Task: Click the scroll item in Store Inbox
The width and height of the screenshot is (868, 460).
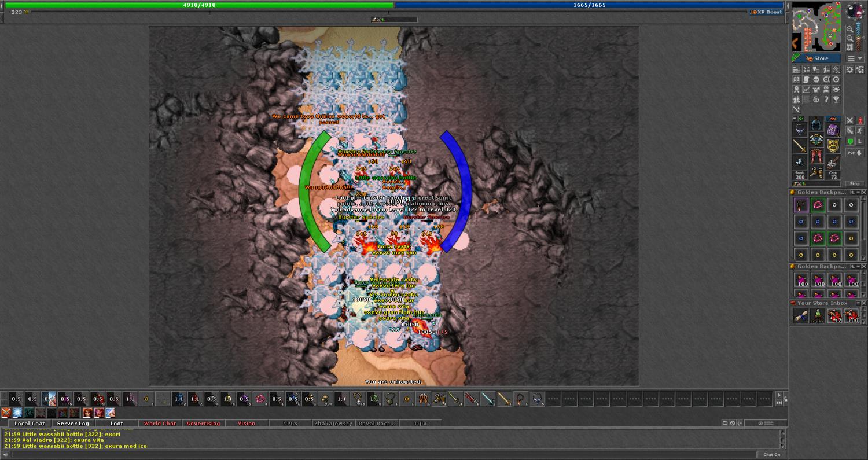Action: click(x=801, y=315)
